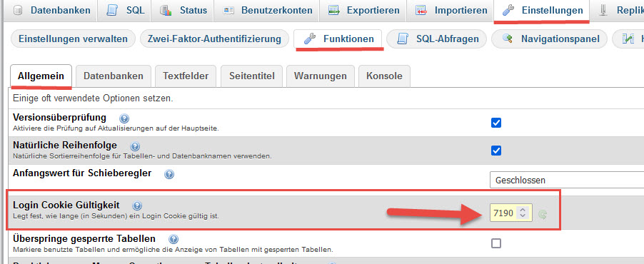
Task: Click the Benutzerkonten user card icon
Action: 228,10
